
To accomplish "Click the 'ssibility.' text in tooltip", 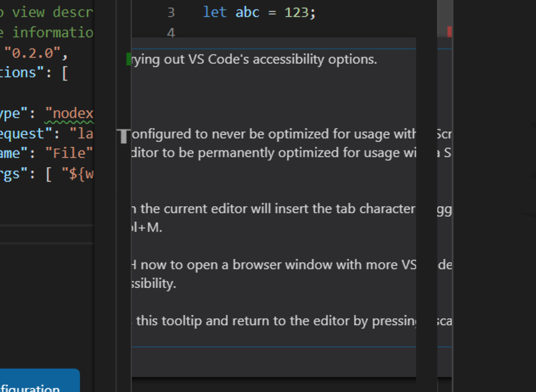I will coord(154,284).
